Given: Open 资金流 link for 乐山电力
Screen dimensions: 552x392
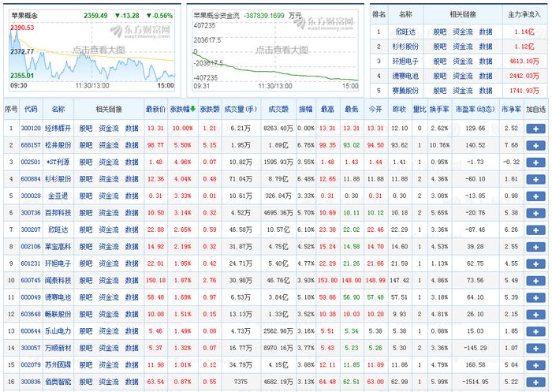Looking at the screenshot, I should (x=109, y=331).
